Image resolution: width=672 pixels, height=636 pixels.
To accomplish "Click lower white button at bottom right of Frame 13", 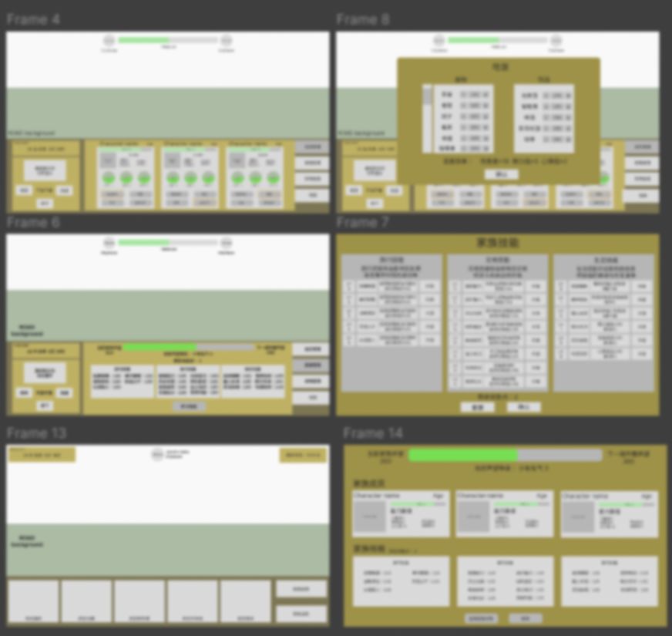I will pyautogui.click(x=301, y=614).
